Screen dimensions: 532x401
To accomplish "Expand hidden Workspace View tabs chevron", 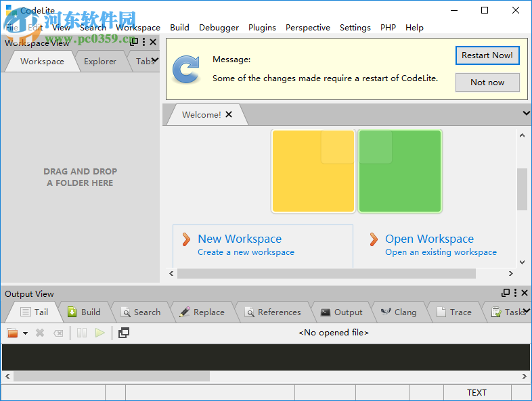I will click(155, 60).
